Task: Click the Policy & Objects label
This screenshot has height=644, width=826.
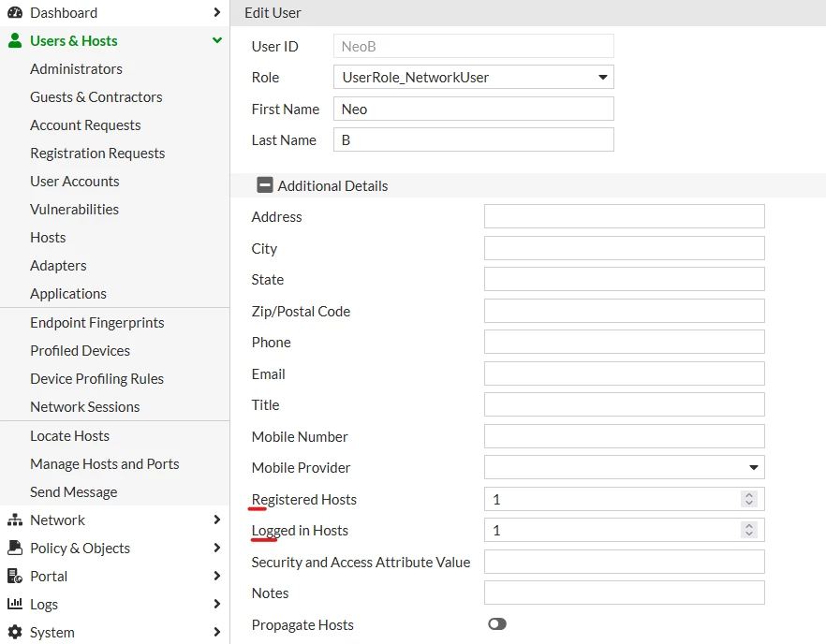Action: (81, 549)
